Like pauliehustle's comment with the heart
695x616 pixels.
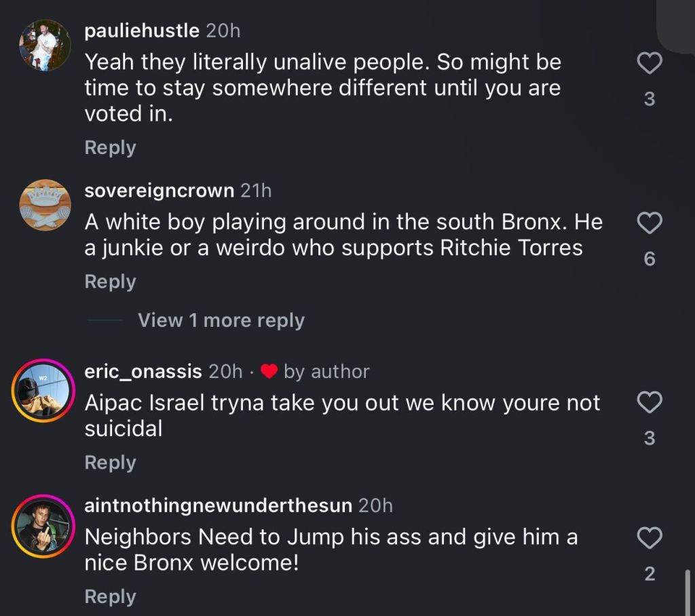[x=650, y=64]
